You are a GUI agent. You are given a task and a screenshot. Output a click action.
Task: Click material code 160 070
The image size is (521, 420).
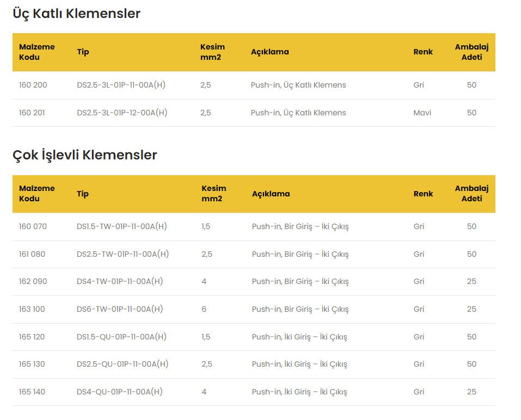tap(33, 226)
